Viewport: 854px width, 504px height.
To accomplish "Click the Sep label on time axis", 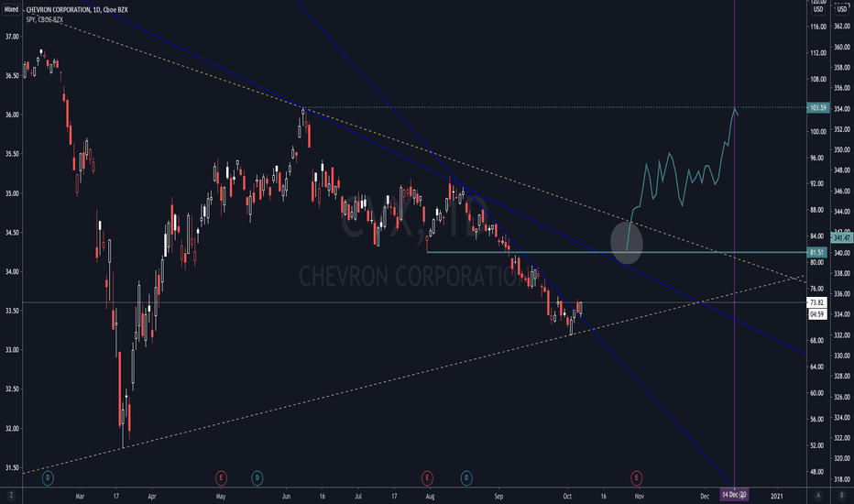I will 498,496.
